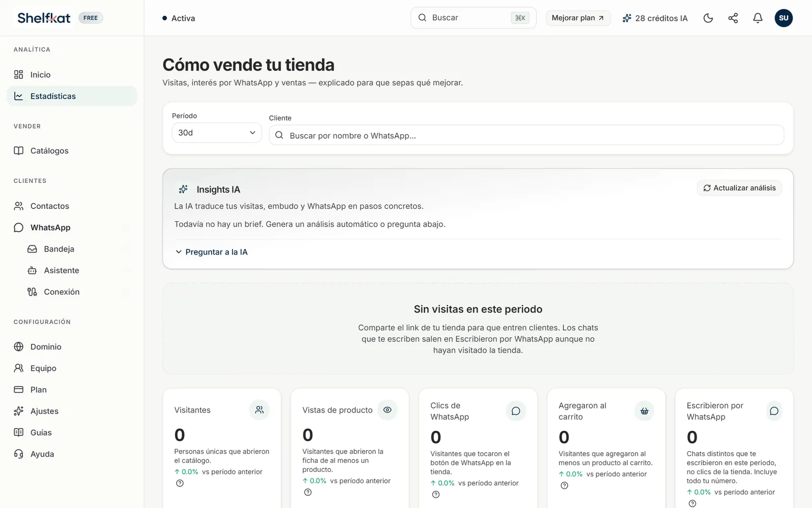Open Conexión under WhatsApp
This screenshot has height=508, width=812.
click(x=79, y=292)
